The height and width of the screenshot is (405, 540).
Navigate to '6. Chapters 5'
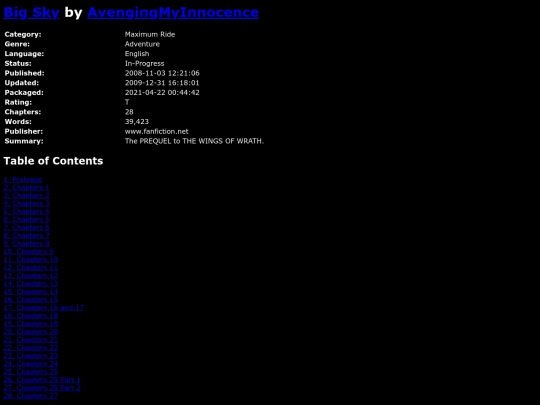point(26,219)
